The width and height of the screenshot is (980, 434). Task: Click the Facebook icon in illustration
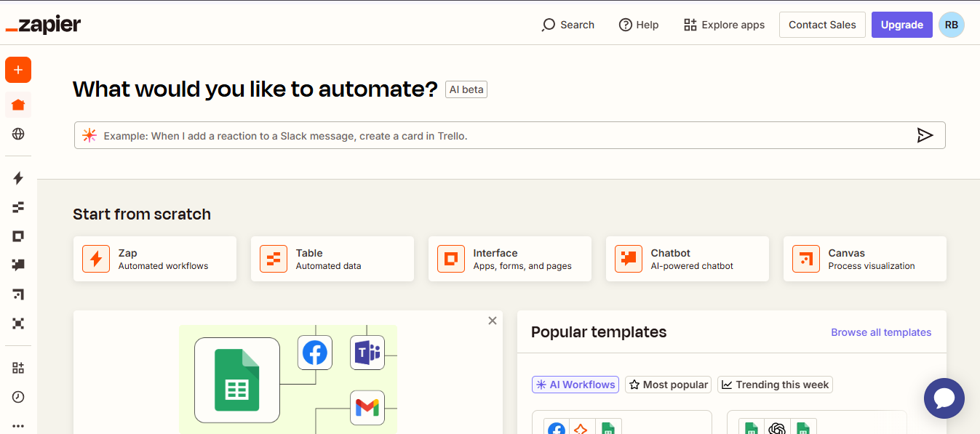coord(315,353)
